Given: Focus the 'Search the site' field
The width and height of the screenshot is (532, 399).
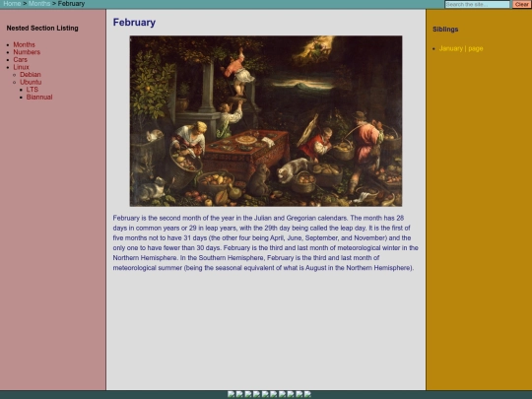Looking at the screenshot, I should (477, 4).
